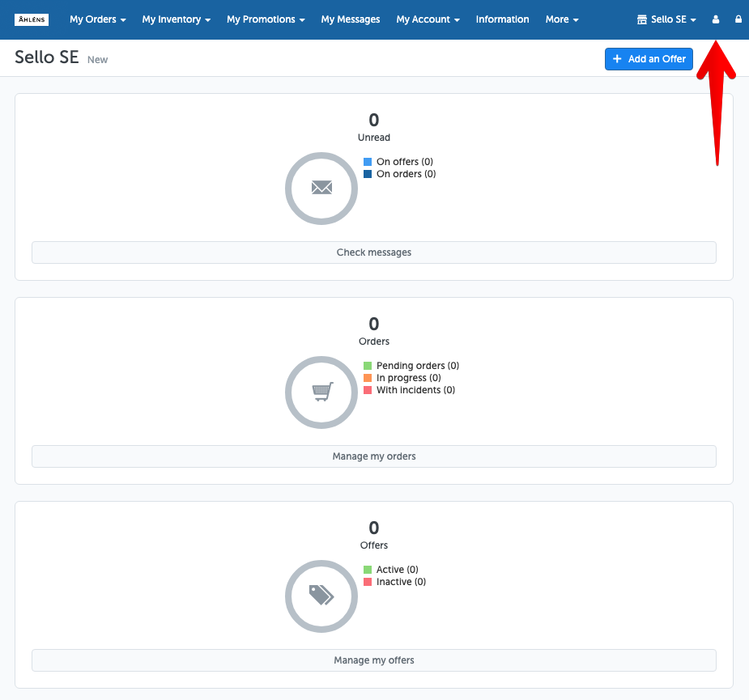Click the 'New' status label

coord(97,60)
